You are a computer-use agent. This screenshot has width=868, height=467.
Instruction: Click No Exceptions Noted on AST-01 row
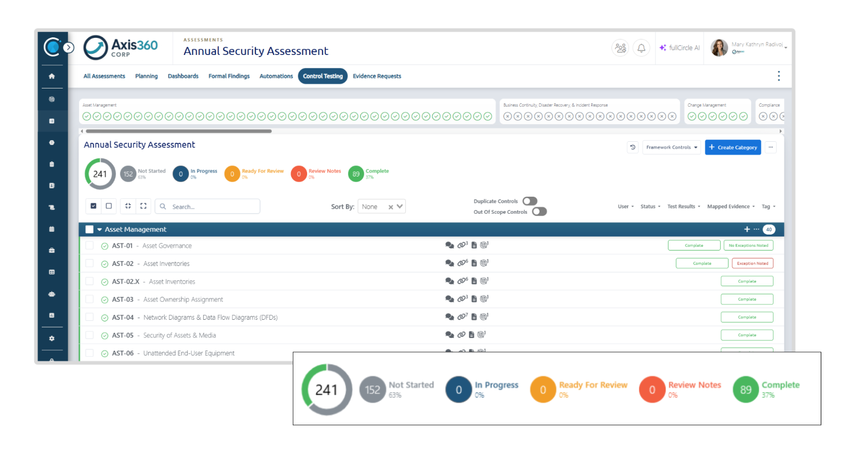(748, 246)
